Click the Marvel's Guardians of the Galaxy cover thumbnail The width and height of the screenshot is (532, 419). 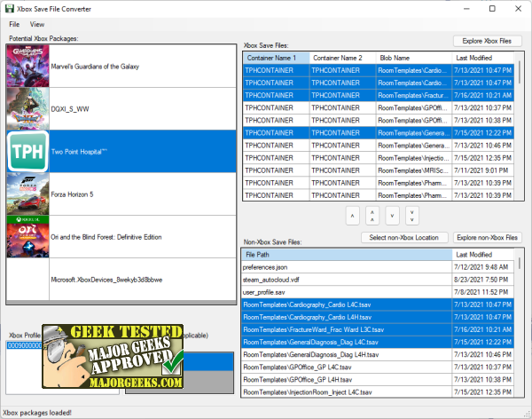point(27,66)
